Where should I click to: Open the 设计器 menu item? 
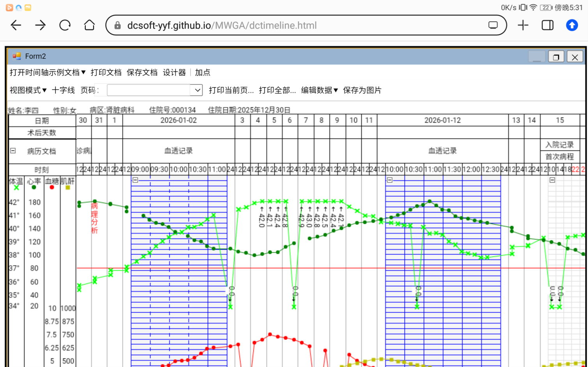174,72
